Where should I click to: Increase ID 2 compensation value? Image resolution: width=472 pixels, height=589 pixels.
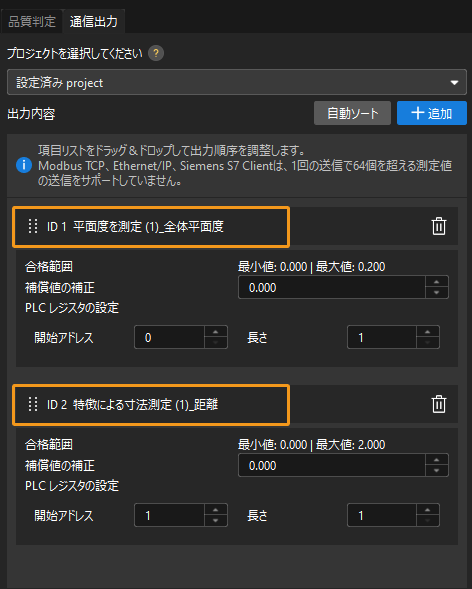coord(437,460)
